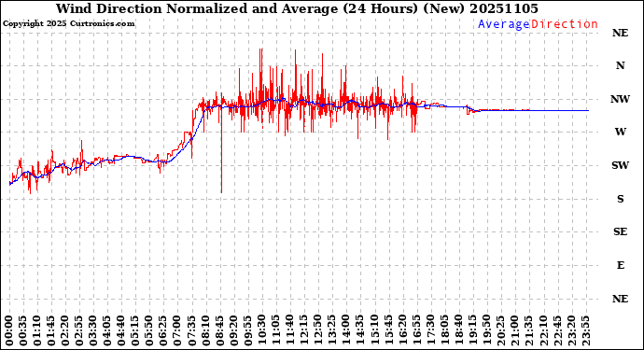
Task: Click the 18:05 time label
Action: 444,331
